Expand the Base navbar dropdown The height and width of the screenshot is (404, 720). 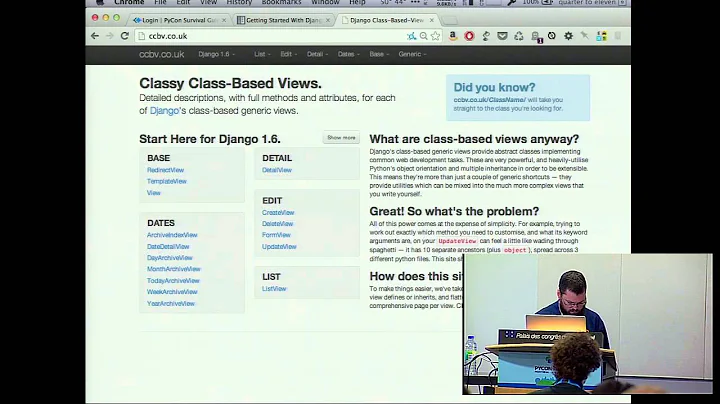pyautogui.click(x=379, y=54)
